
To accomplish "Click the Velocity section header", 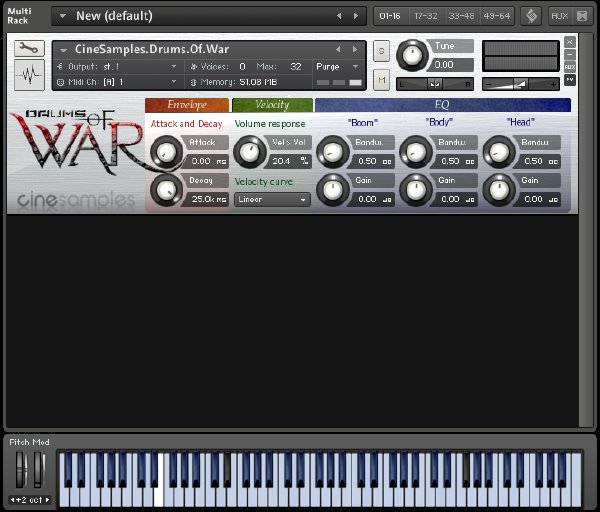I will pyautogui.click(x=272, y=105).
